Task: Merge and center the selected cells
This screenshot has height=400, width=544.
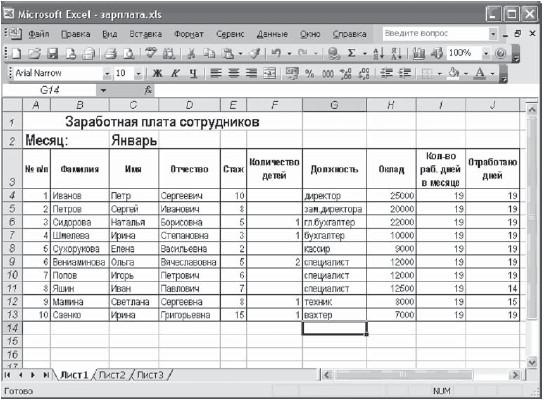Action: (270, 73)
